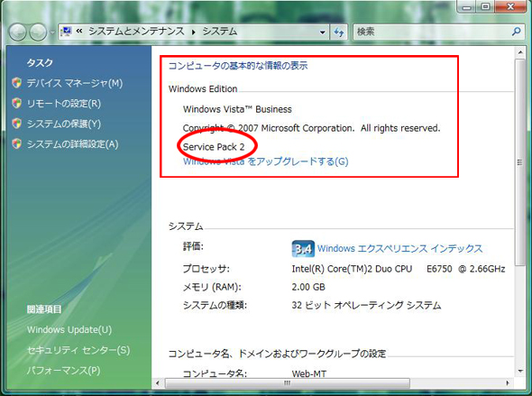Select the システム breadcrumb item
The image size is (532, 396).
(220, 32)
